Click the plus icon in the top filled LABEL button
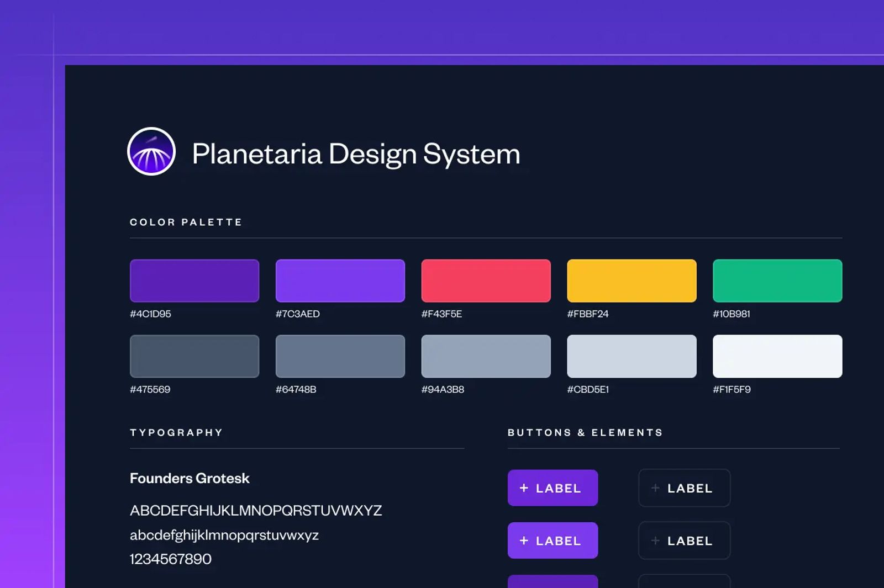 524,488
